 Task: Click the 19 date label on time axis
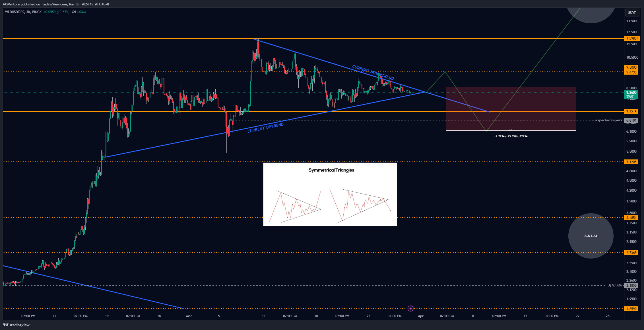(107, 316)
